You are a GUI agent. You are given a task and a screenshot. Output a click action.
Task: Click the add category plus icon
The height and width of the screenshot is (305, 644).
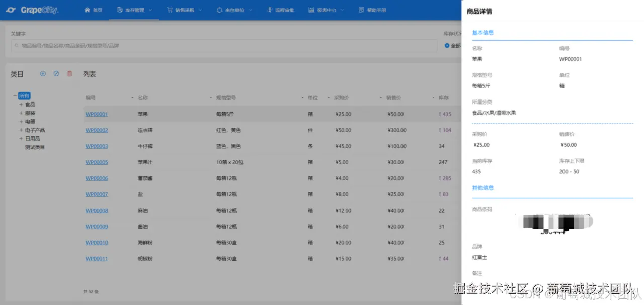click(43, 73)
